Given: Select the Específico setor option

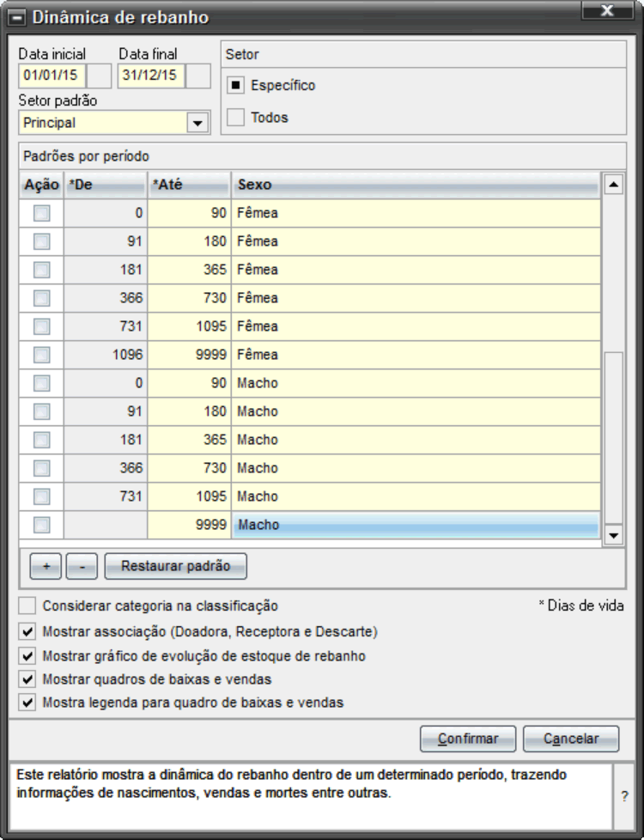Looking at the screenshot, I should (x=236, y=85).
